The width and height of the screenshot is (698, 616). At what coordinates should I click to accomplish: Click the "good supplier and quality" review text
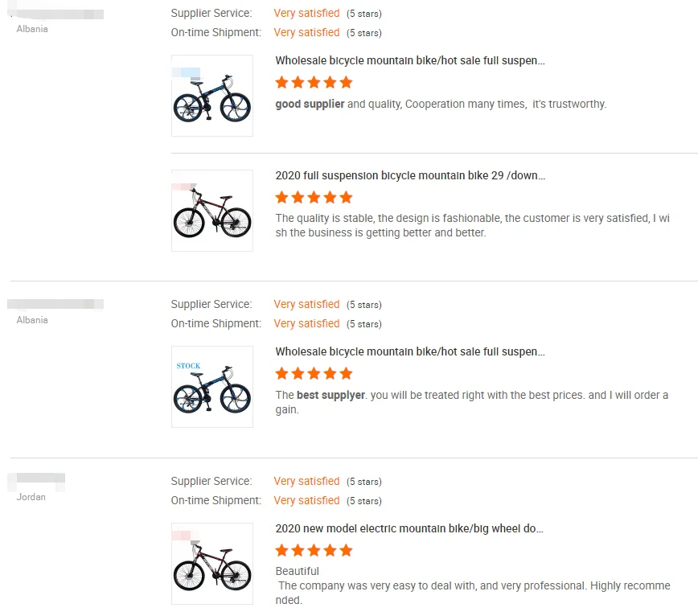point(441,104)
